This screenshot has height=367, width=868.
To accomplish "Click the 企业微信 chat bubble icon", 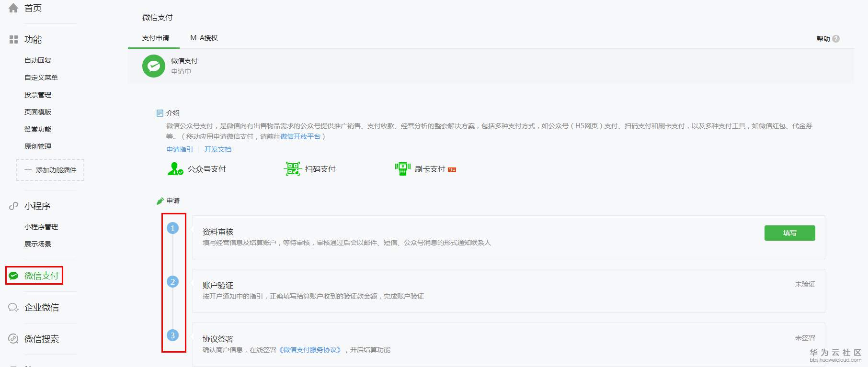I will coord(13,307).
